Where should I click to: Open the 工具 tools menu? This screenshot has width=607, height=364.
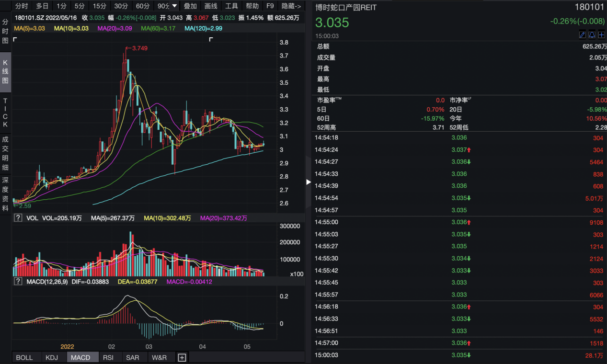coord(231,6)
